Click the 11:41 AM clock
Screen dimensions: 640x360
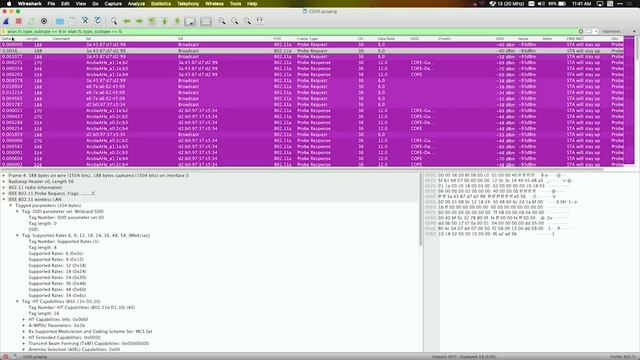click(x=582, y=4)
